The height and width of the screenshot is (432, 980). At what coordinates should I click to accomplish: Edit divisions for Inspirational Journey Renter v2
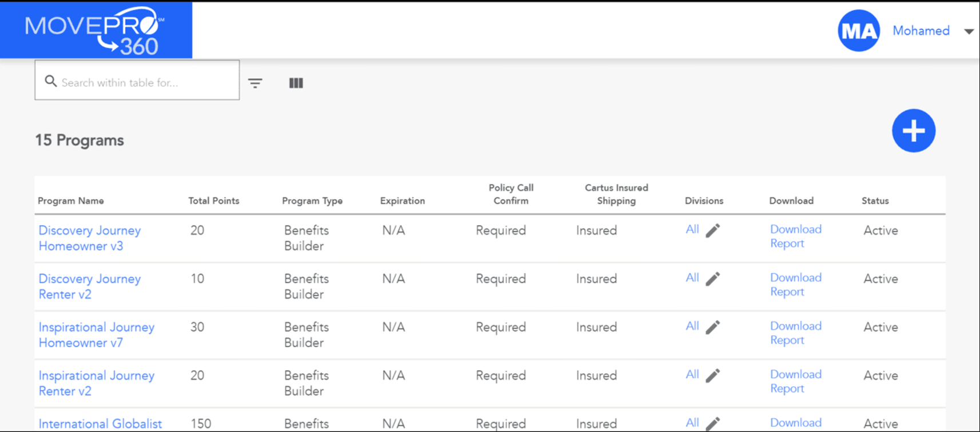712,376
